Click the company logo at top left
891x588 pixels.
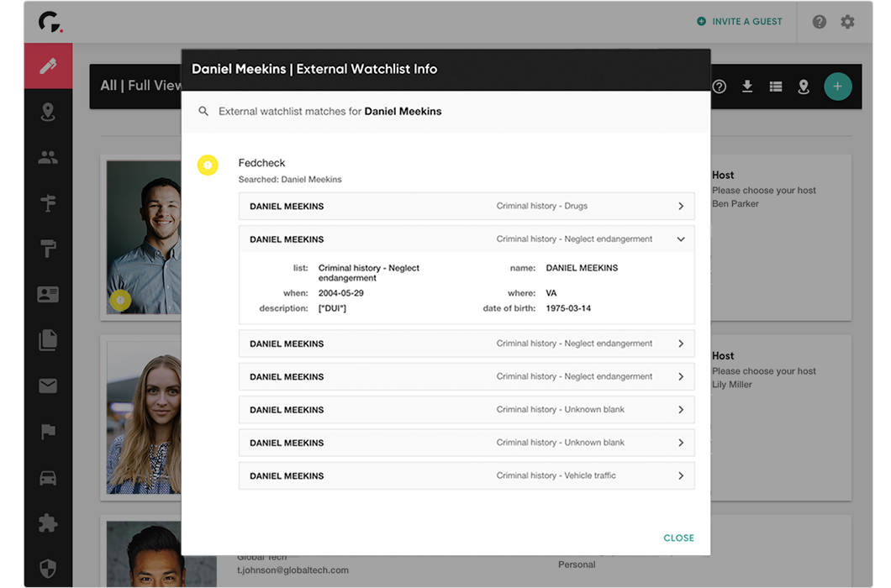[50, 22]
